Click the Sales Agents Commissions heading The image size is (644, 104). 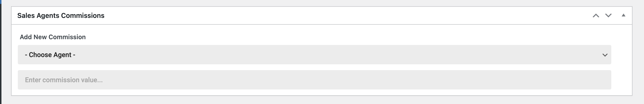click(x=61, y=15)
